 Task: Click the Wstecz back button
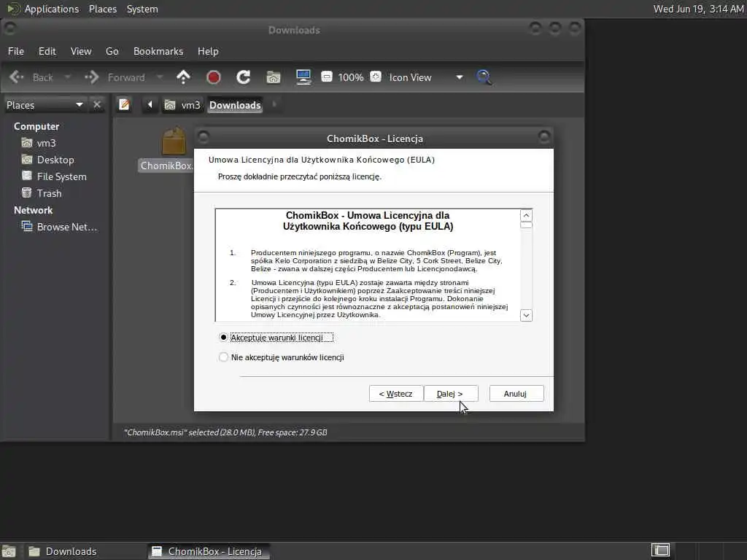point(395,393)
